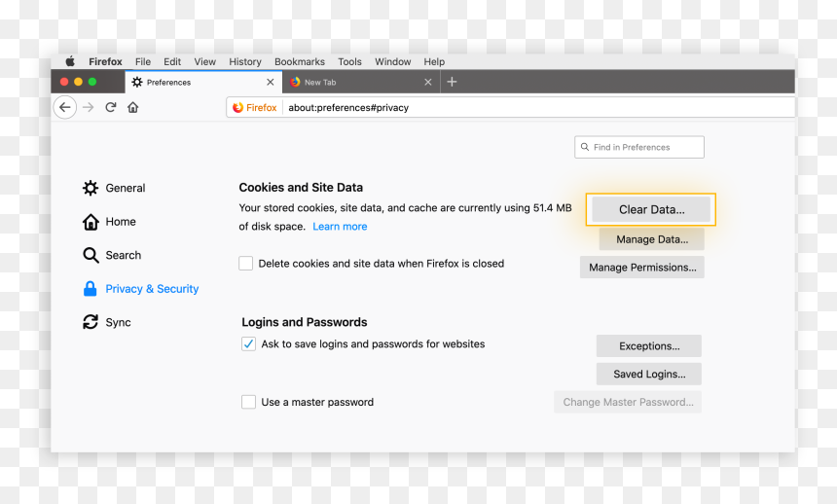The image size is (837, 504).
Task: Click the Clear Data button
Action: point(651,209)
